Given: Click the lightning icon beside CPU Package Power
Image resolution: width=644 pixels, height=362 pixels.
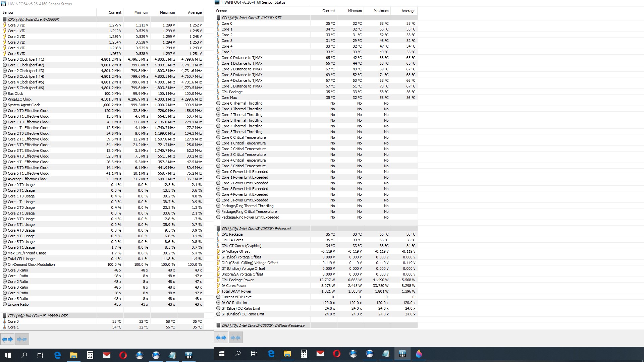Looking at the screenshot, I should coord(218,280).
